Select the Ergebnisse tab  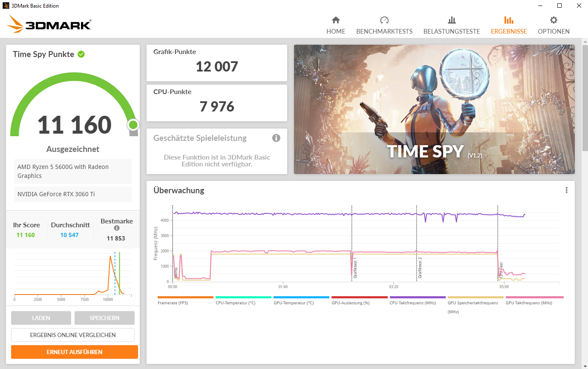point(509,26)
